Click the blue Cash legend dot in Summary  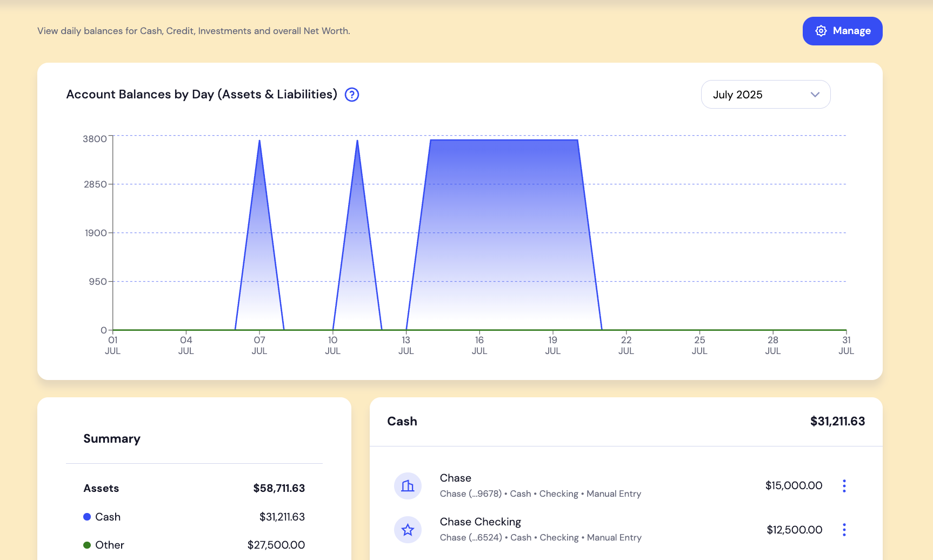tap(87, 517)
